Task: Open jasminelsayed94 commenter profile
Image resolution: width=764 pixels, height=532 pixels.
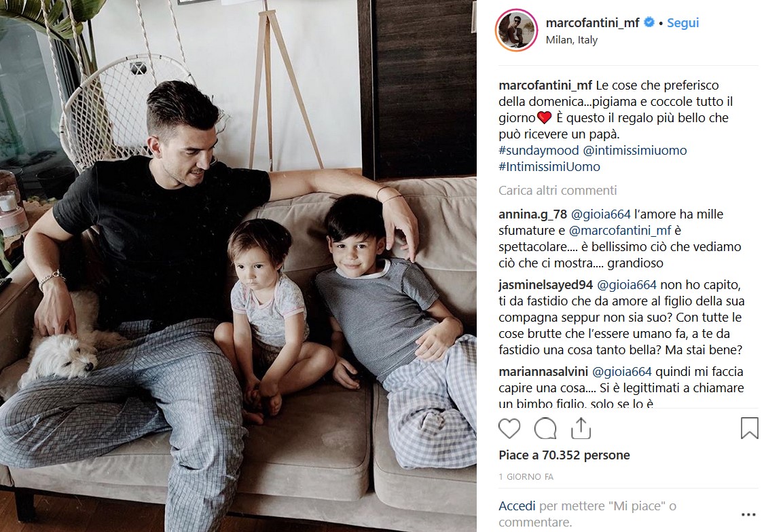Action: [546, 285]
